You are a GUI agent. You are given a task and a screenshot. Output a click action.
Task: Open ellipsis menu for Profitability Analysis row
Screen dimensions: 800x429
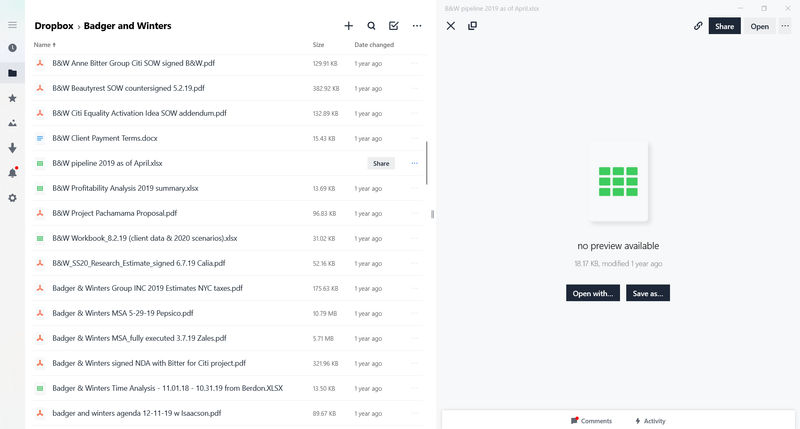tap(414, 188)
